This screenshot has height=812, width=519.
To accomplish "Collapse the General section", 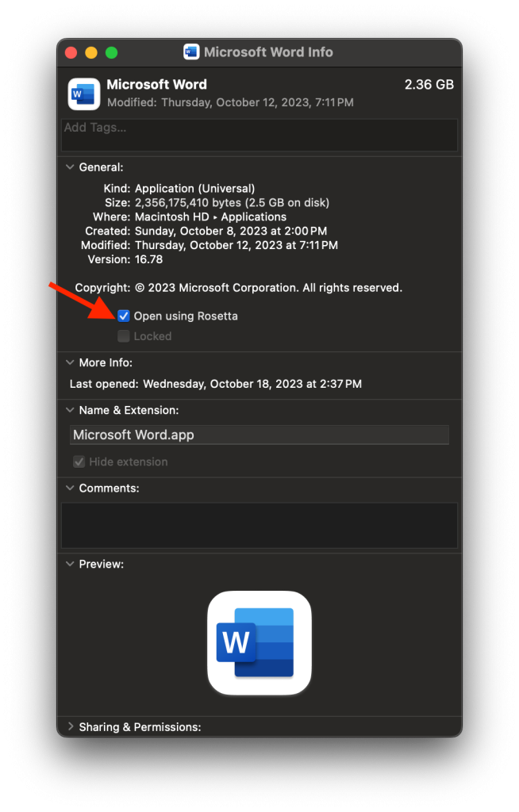I will coord(70,167).
